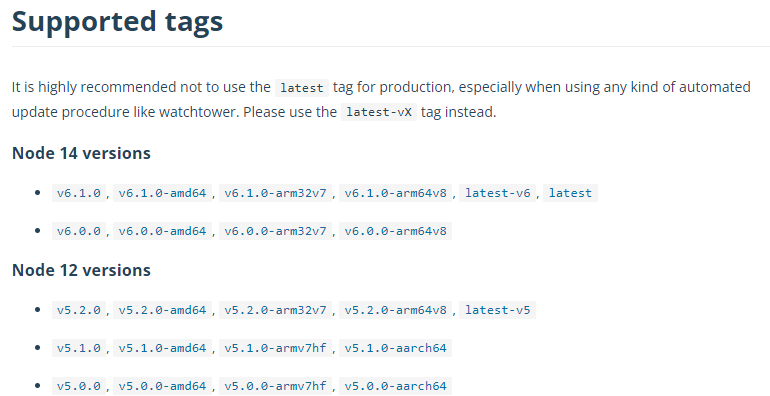Select the v5.2.0 tag link
770x396 pixels.
79,310
